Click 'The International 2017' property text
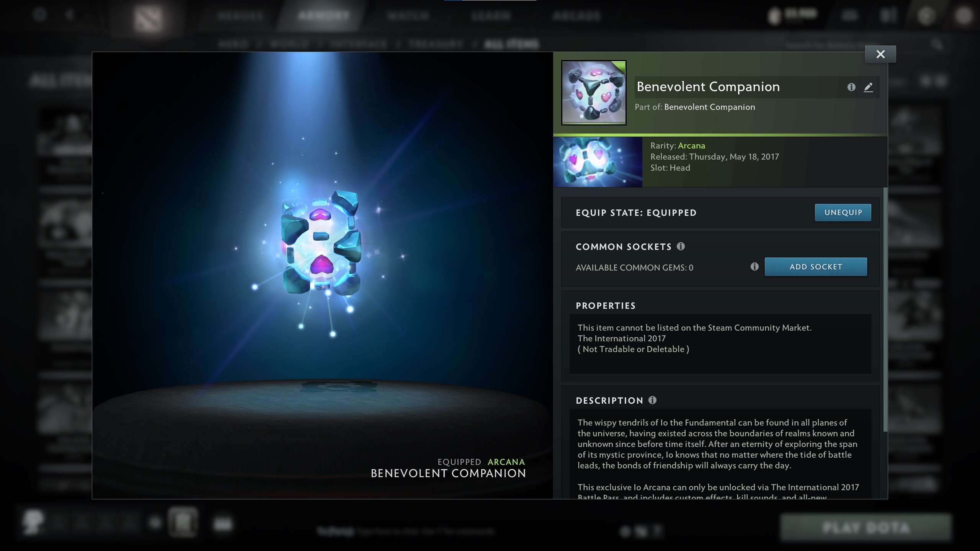 coord(621,338)
